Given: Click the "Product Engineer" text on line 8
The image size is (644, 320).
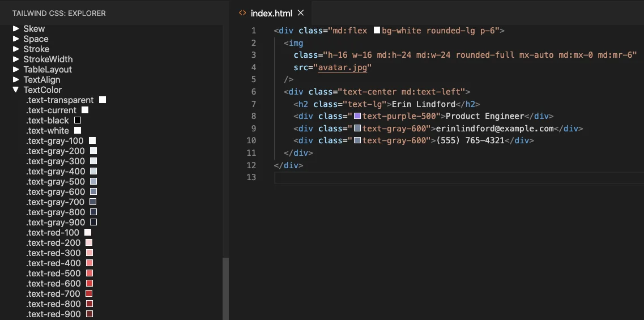Looking at the screenshot, I should (x=485, y=116).
